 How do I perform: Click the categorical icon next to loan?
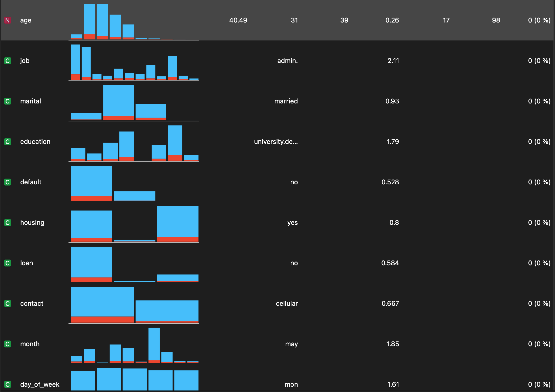coord(8,263)
